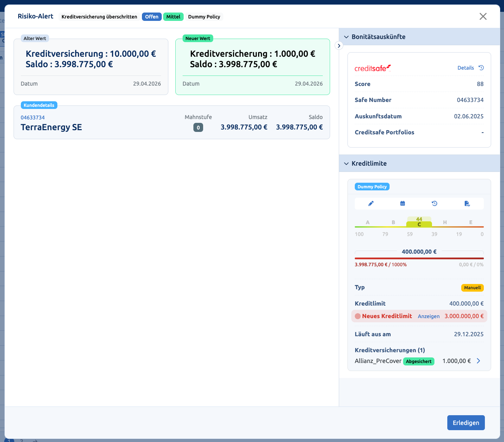Collapse the right side panel arrow
The width and height of the screenshot is (504, 442).
pos(339,46)
